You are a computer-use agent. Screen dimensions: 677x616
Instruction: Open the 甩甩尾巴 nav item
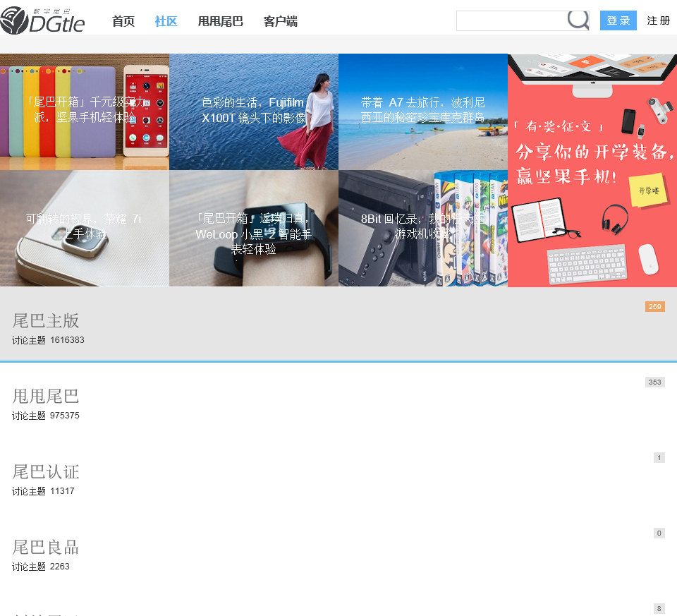pos(221,21)
